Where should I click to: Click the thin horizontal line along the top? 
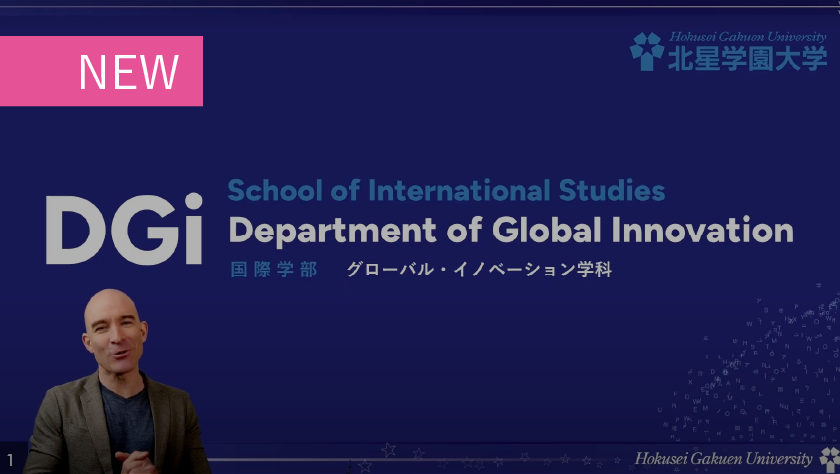click(420, 7)
